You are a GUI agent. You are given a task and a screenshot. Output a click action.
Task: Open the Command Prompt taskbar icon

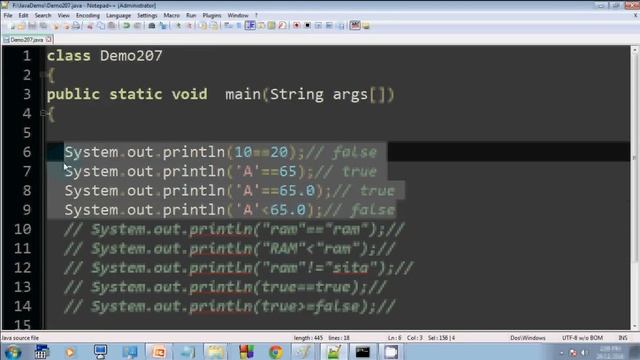click(x=362, y=352)
